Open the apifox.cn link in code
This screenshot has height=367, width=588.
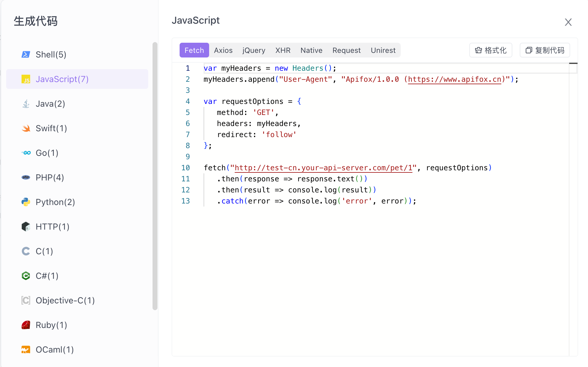(x=454, y=79)
